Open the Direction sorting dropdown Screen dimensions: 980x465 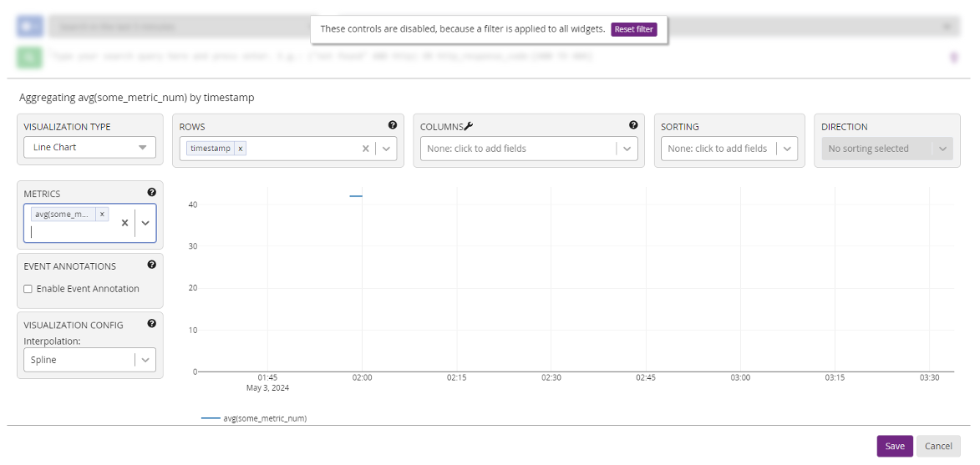(887, 149)
